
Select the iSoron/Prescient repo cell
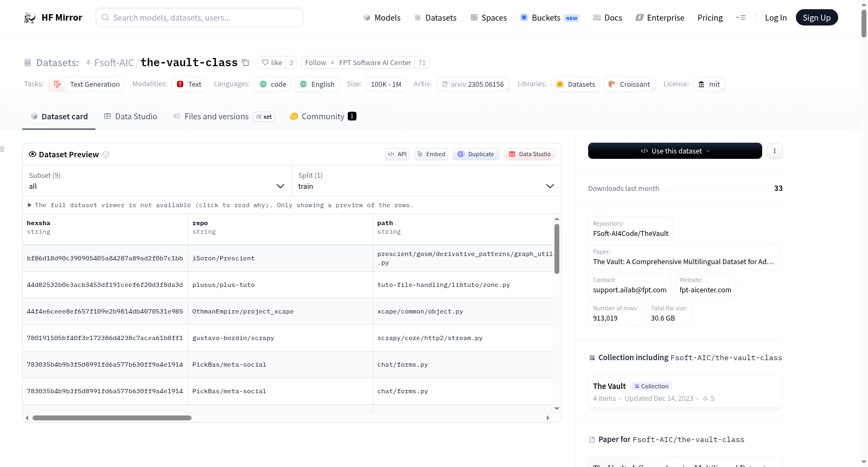click(x=280, y=258)
